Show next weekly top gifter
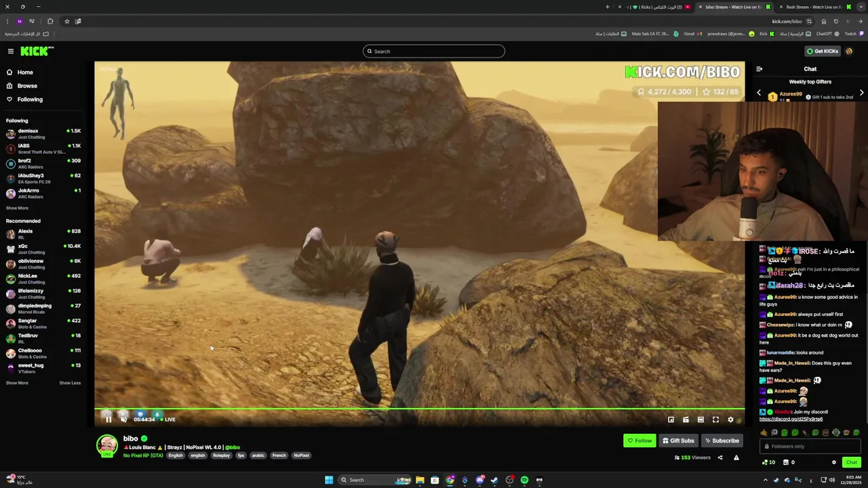Screen dimensions: 868x488 point(862,93)
